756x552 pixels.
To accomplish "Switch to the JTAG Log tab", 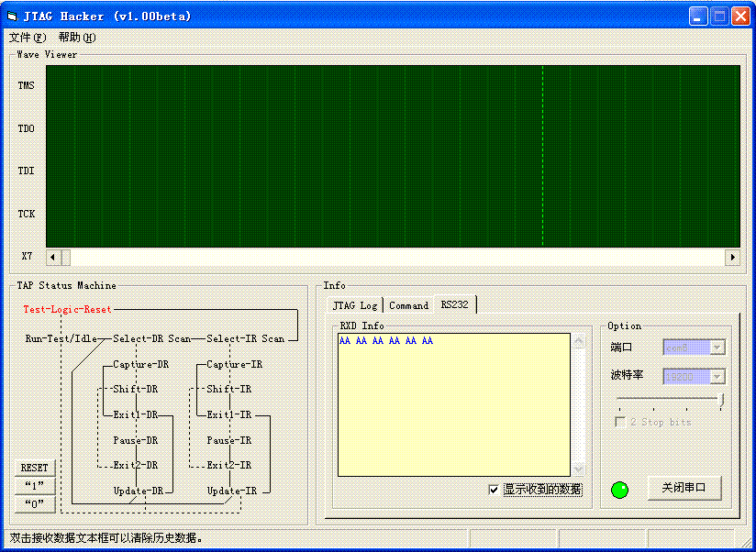I will point(355,305).
